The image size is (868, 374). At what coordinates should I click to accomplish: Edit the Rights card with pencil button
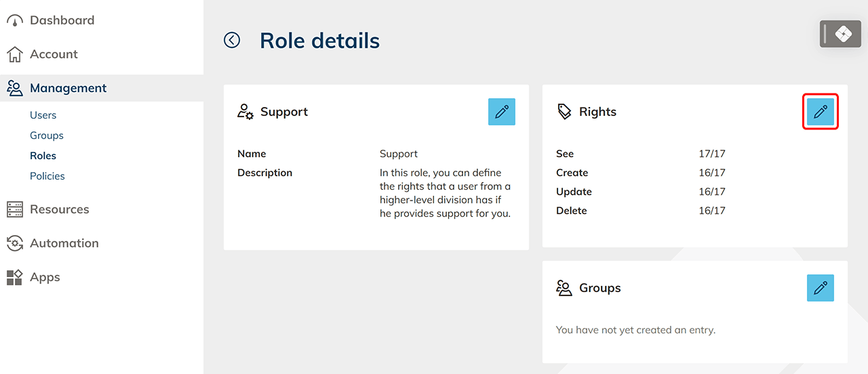(x=821, y=112)
